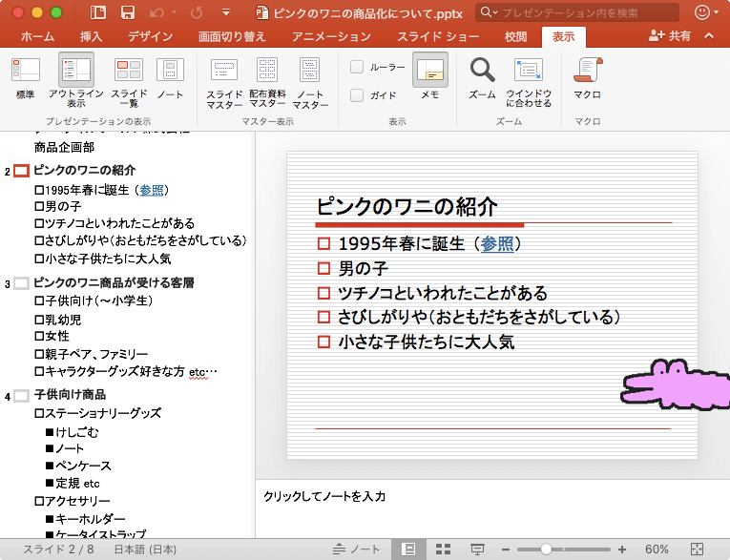Click outline title ピンクのワニ商品が受ける客層
Viewport: 730px width, 560px height.
point(115,282)
